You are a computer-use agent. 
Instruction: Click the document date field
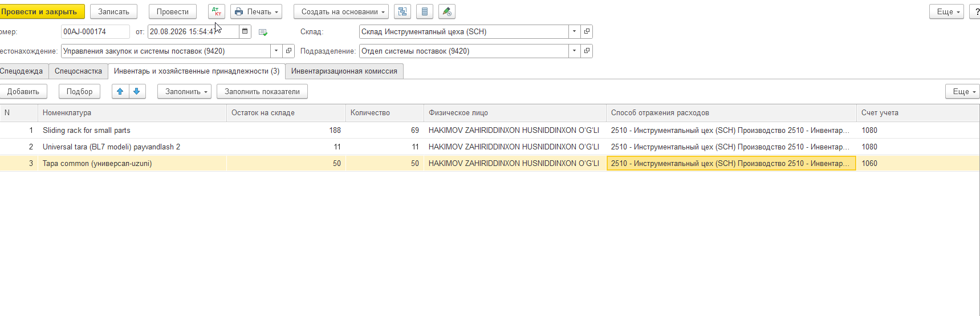(x=193, y=31)
